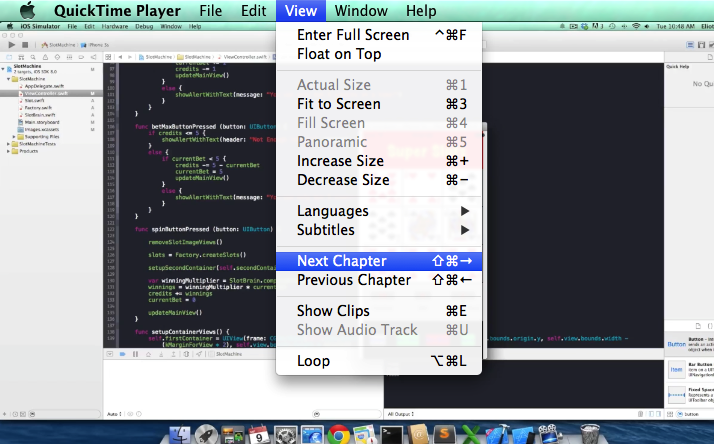Open Factory.swift file
Image resolution: width=714 pixels, height=444 pixels.
[38, 108]
